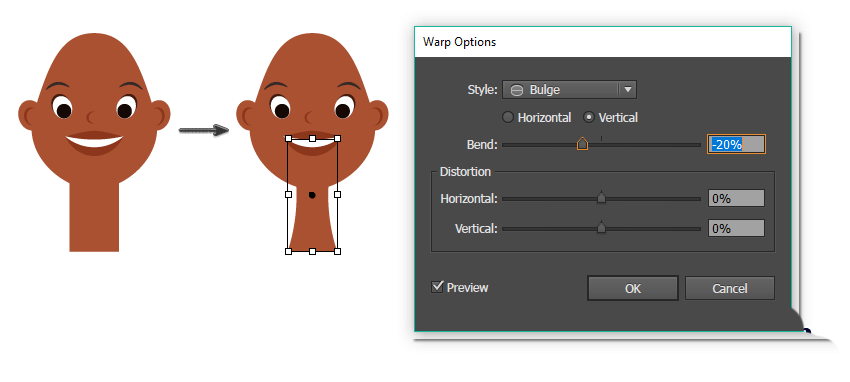Select the Horizontal radio button
850x382 pixels.
click(x=508, y=117)
